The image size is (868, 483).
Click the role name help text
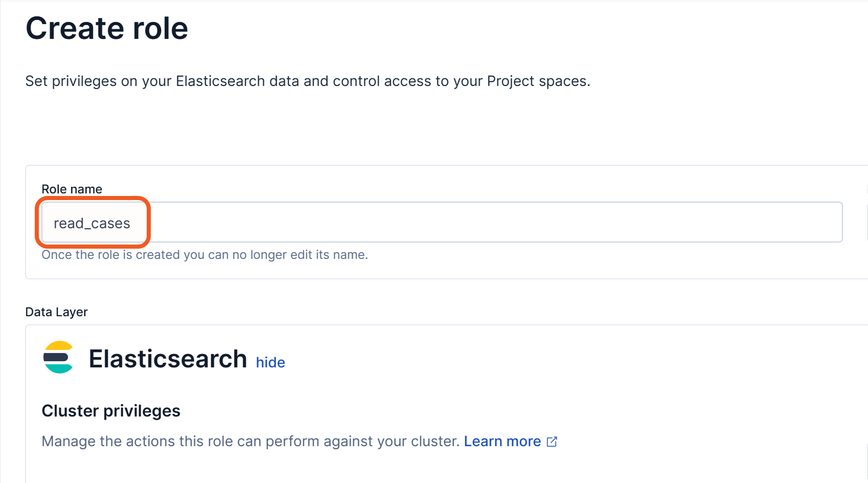(x=204, y=255)
